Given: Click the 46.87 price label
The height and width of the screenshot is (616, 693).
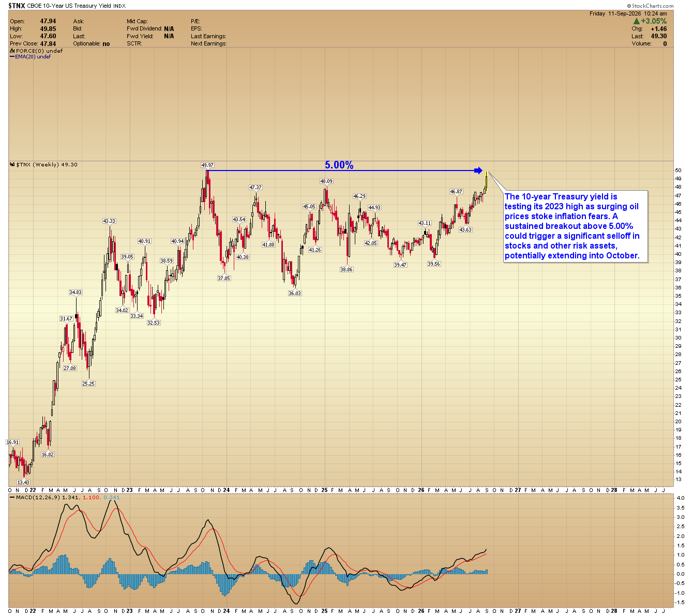Looking at the screenshot, I should click(x=456, y=192).
